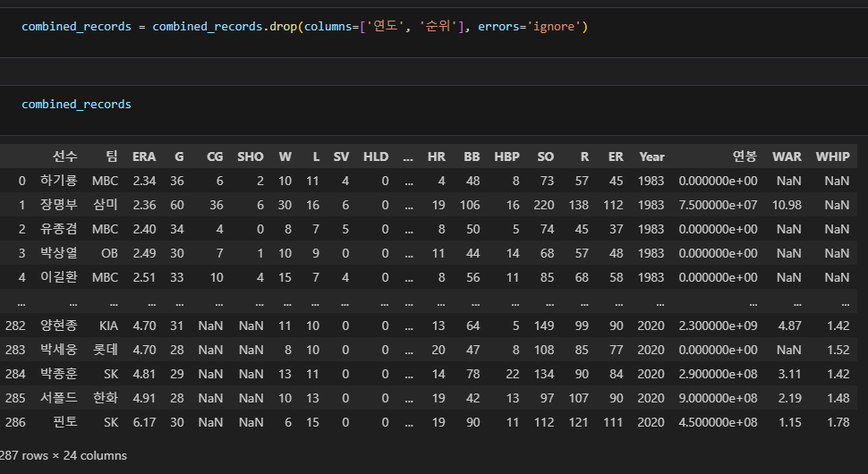Click the HBP column header
The width and height of the screenshot is (868, 474).
tap(507, 157)
